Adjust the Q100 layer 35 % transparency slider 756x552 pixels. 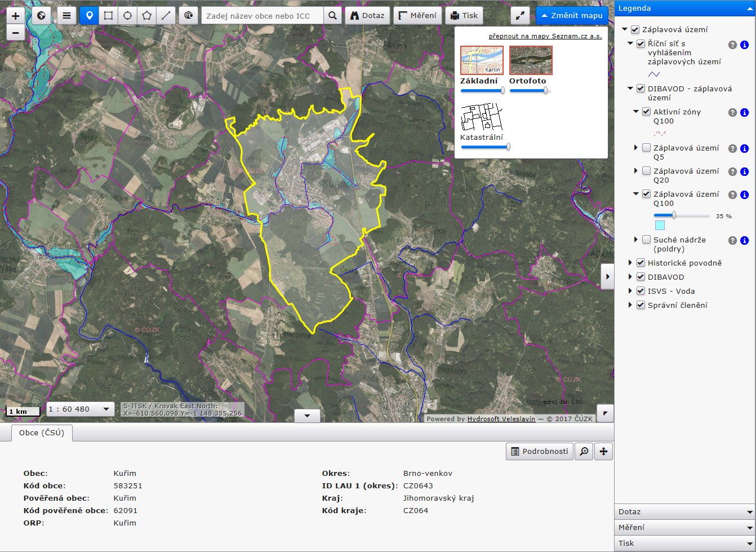click(682, 215)
